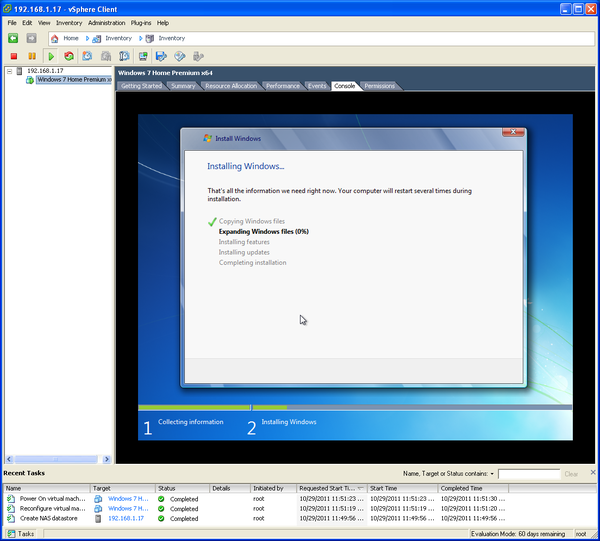
Task: Click the Status column header in Recent Tasks
Action: pos(166,488)
